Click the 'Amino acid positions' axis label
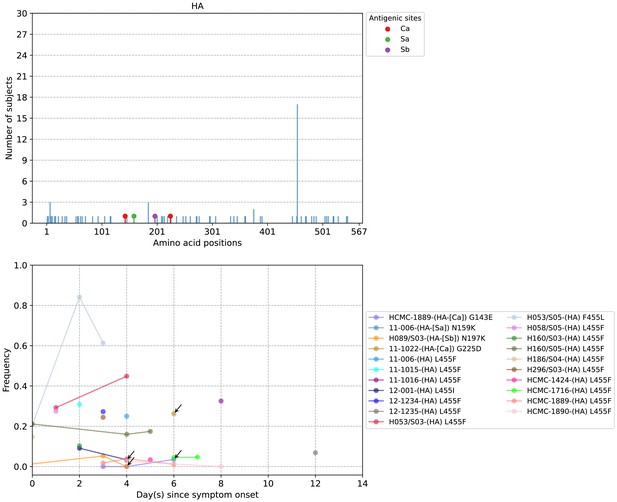The height and width of the screenshot is (502, 617). click(197, 243)
